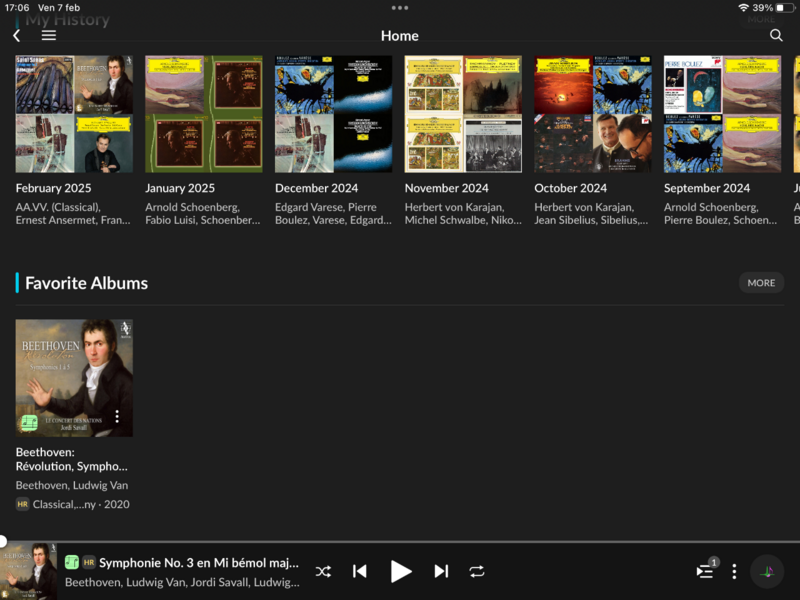Open December 2024 history collage
Image resolution: width=800 pixels, height=600 pixels.
334,114
